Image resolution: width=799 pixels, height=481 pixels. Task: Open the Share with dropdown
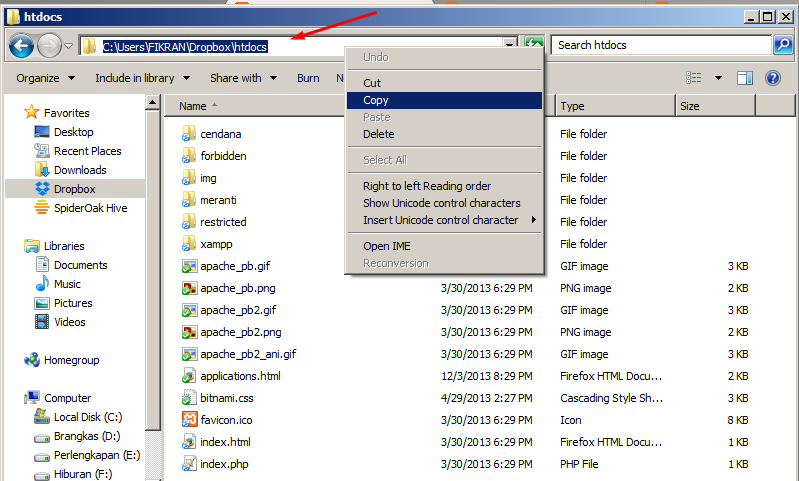242,78
